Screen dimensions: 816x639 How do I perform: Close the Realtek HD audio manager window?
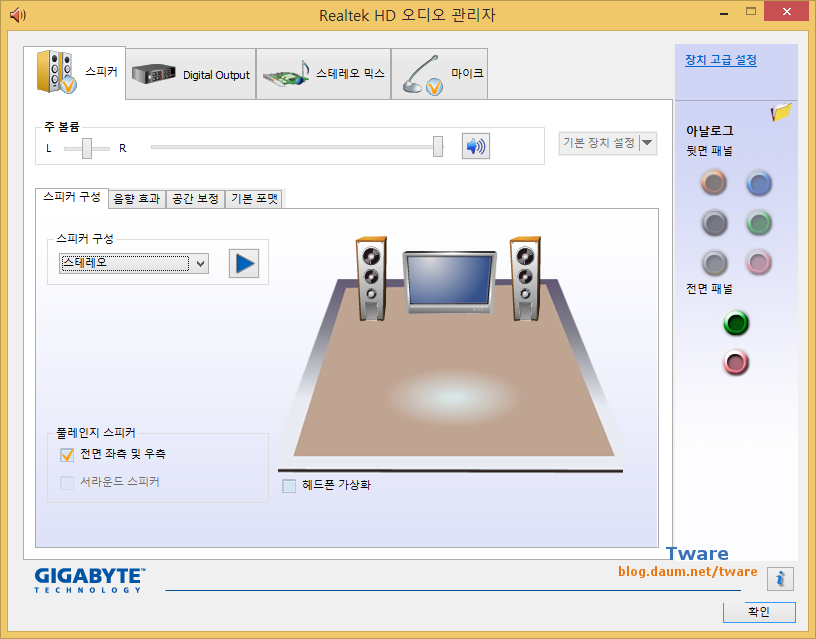point(786,11)
